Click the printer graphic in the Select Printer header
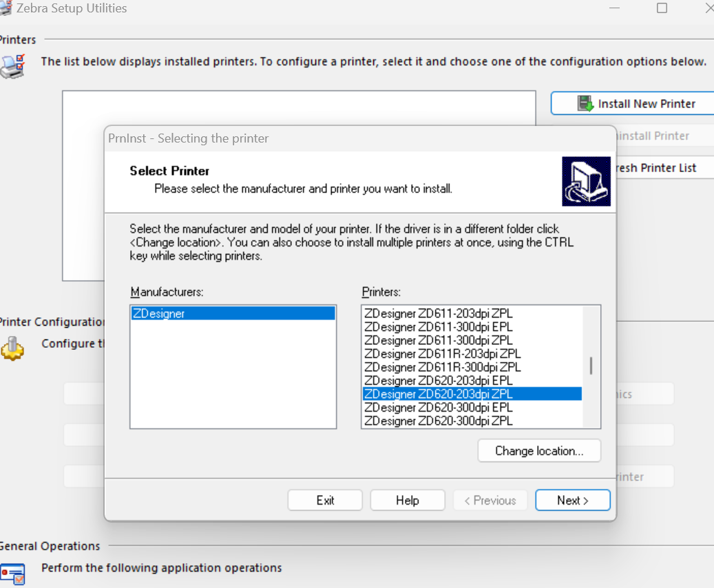The width and height of the screenshot is (714, 588). click(586, 182)
